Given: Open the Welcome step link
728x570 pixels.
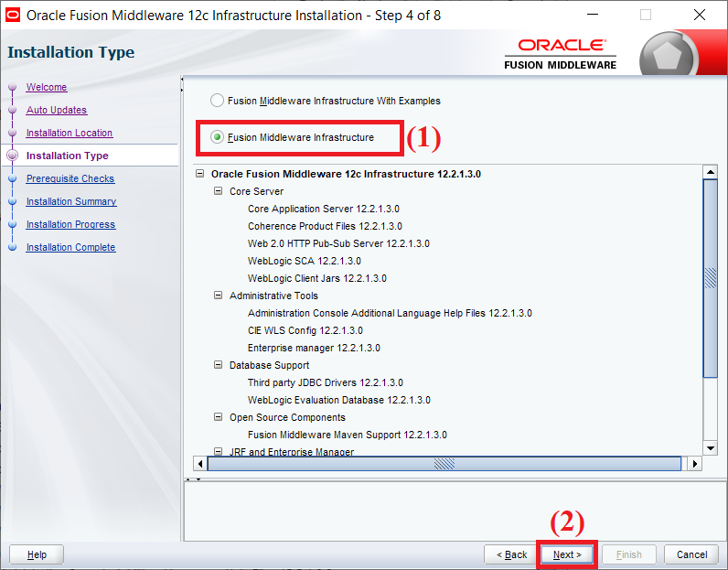Looking at the screenshot, I should tap(47, 87).
